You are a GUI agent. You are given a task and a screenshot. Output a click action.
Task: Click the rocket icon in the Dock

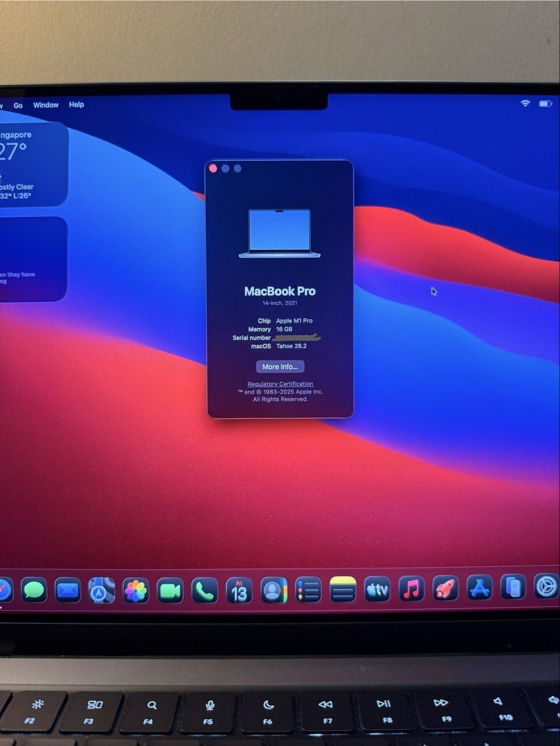point(445,589)
